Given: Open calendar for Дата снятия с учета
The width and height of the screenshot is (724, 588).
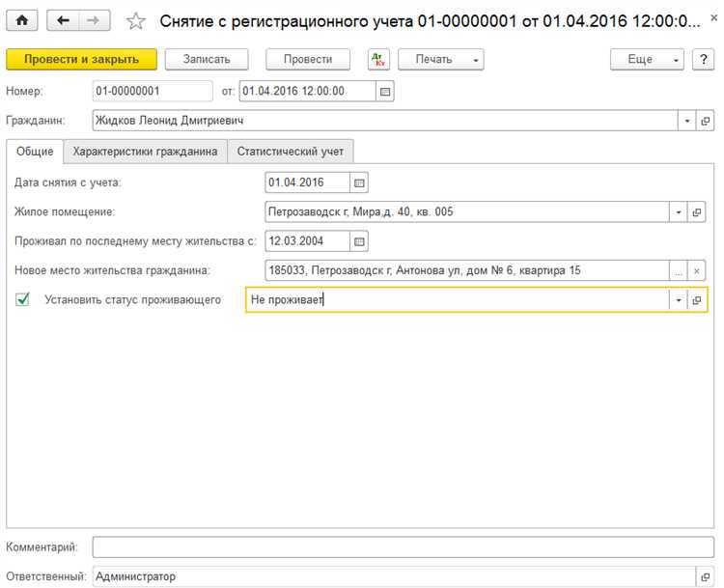Looking at the screenshot, I should click(359, 182).
